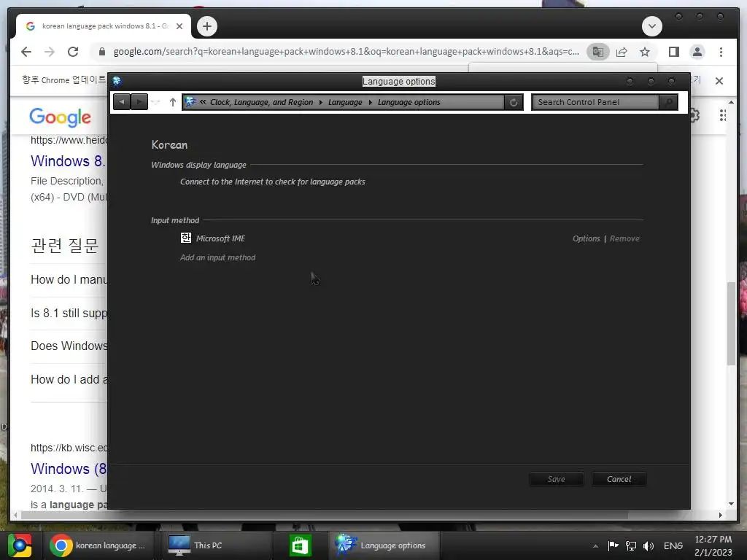This screenshot has height=560, width=747.
Task: Click the Up one level arrow in Control Panel
Action: pos(172,102)
